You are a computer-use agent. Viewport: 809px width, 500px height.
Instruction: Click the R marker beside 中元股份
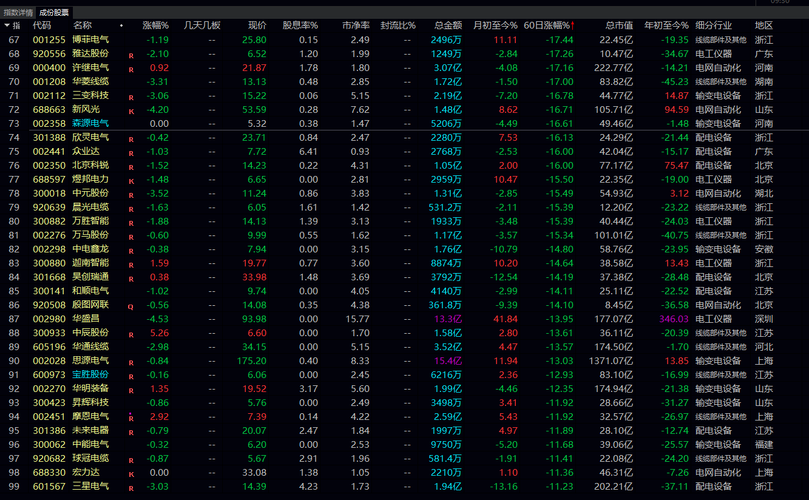click(x=131, y=195)
